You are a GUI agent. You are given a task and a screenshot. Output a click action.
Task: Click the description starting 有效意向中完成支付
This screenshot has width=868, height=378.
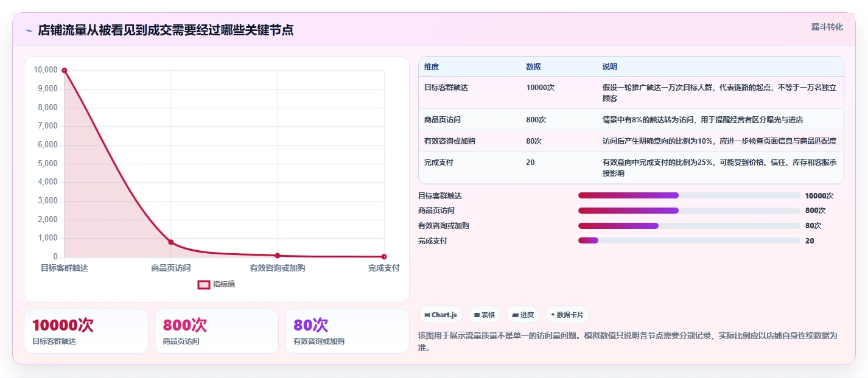[719, 168]
